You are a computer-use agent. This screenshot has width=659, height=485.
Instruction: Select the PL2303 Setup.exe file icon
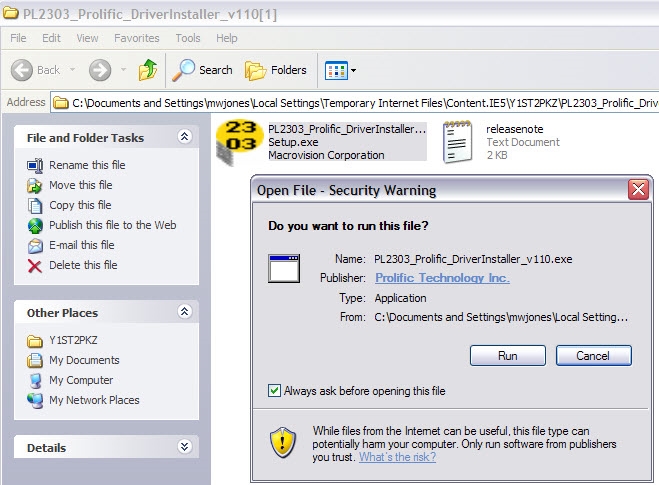click(241, 142)
